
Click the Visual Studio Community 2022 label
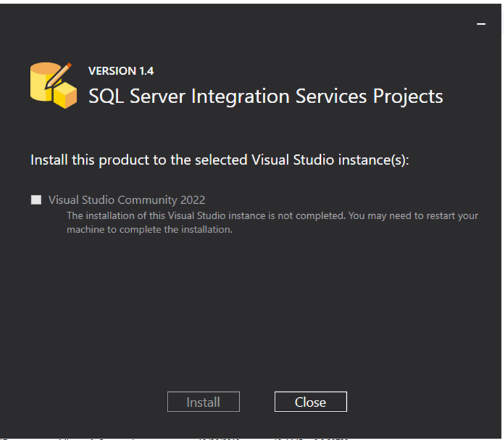[x=127, y=200]
